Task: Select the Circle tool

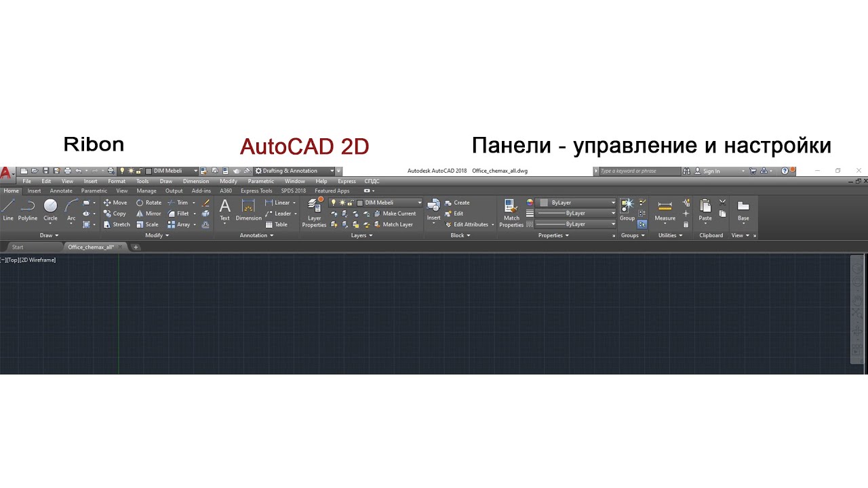Action: tap(51, 210)
